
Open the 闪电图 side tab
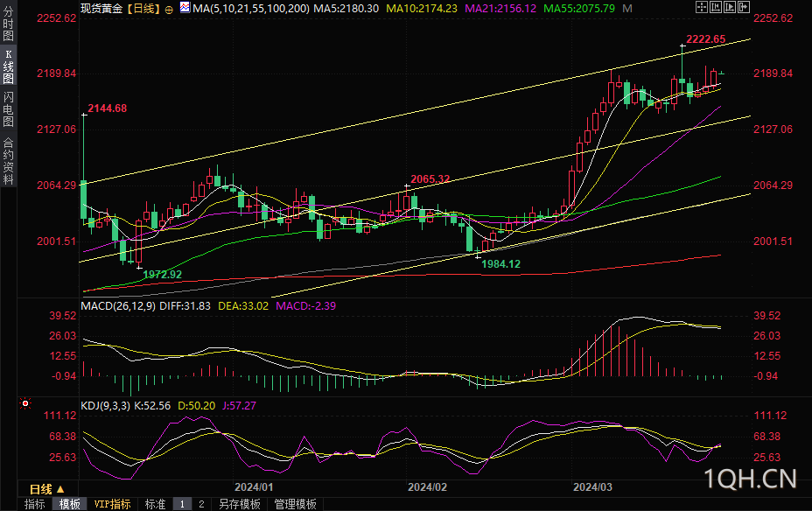pyautogui.click(x=8, y=109)
